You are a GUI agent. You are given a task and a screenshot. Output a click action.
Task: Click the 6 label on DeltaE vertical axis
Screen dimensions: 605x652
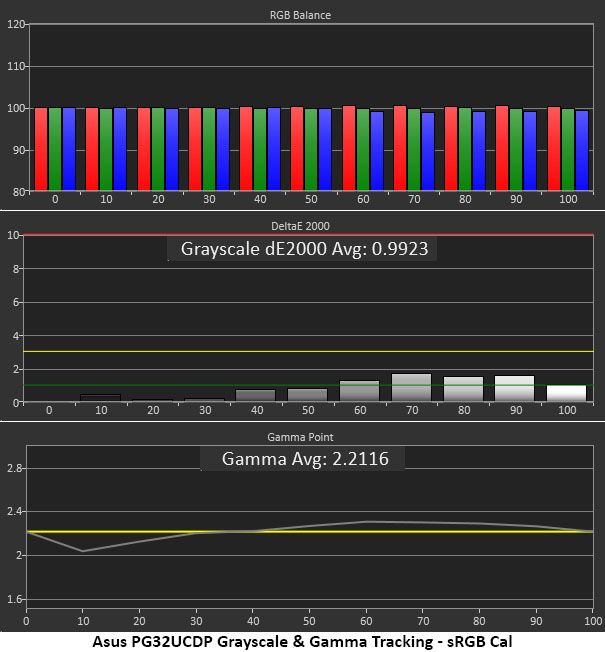(16, 302)
